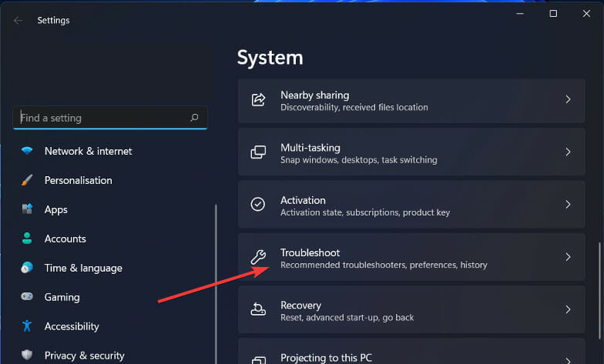604x364 pixels.
Task: Click the Troubleshoot wrench icon
Action: click(x=258, y=257)
